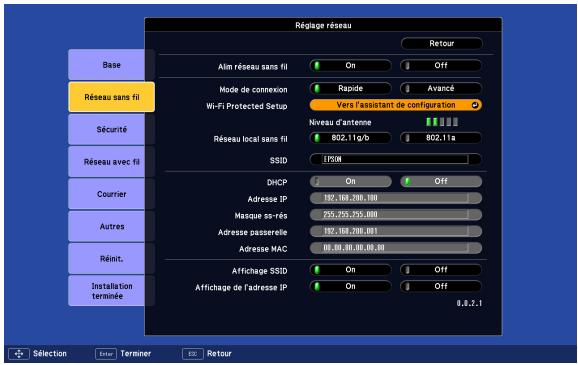
Task: Enable DHCP with the On option
Action: coord(351,181)
